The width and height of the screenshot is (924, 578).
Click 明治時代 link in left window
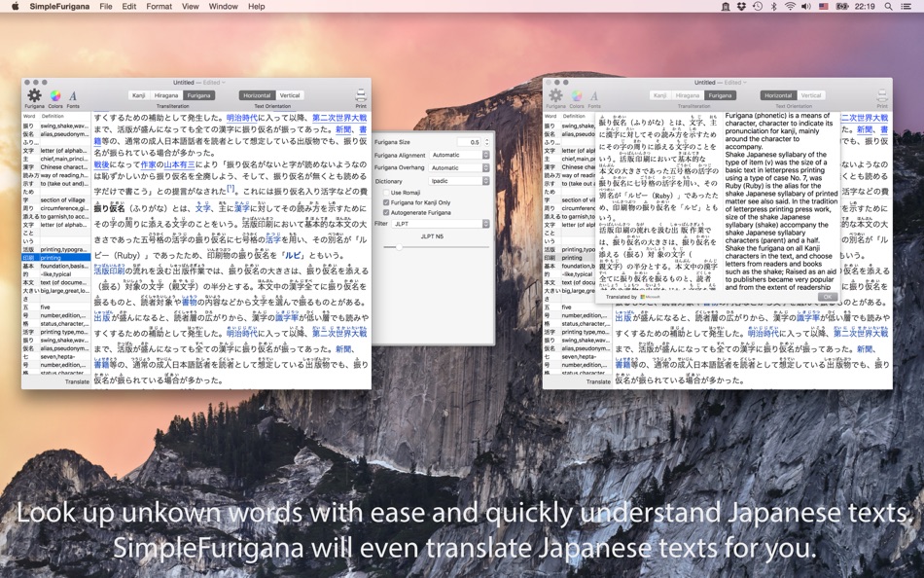(241, 118)
